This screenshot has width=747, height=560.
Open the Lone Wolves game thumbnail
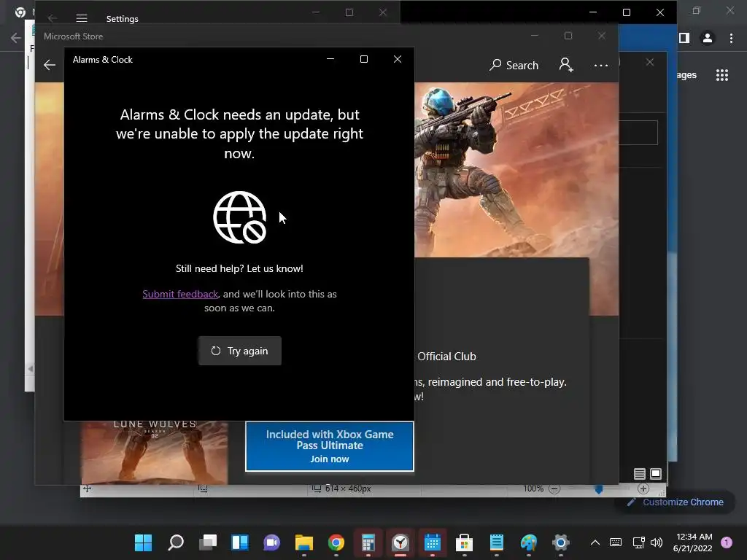click(x=154, y=452)
